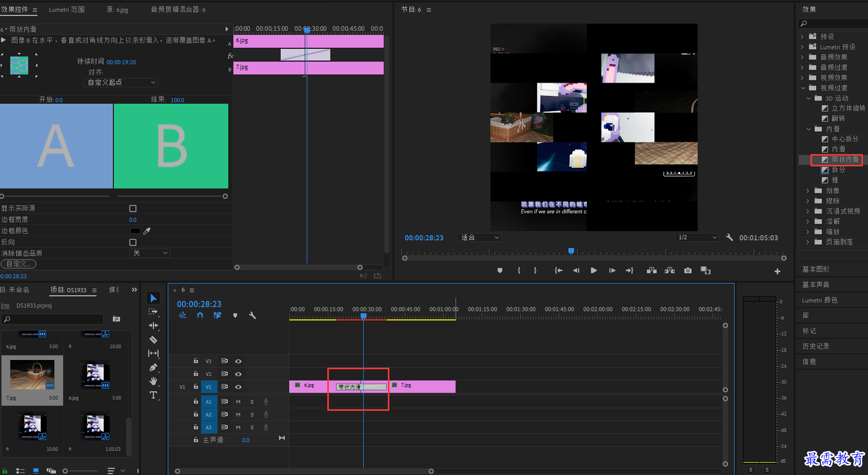The image size is (868, 475).
Task: Enable 显示实际源 checkbox
Action: point(133,208)
